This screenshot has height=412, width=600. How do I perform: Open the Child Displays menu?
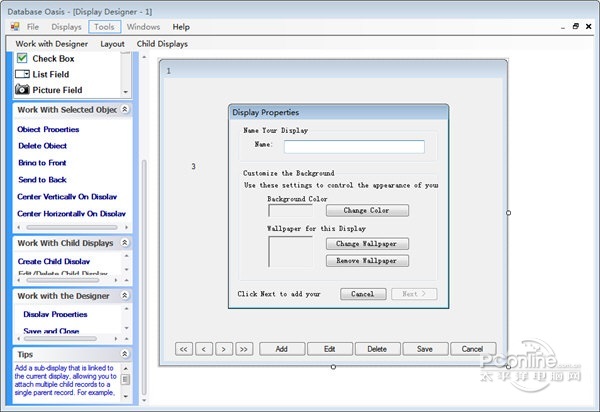[x=162, y=44]
